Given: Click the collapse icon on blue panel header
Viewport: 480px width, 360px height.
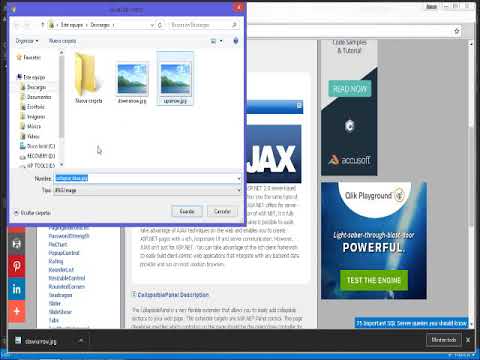Looking at the screenshot, I should coord(299,106).
